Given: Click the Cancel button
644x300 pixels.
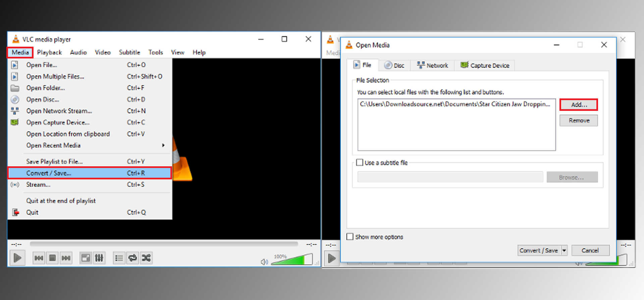Looking at the screenshot, I should [x=590, y=251].
